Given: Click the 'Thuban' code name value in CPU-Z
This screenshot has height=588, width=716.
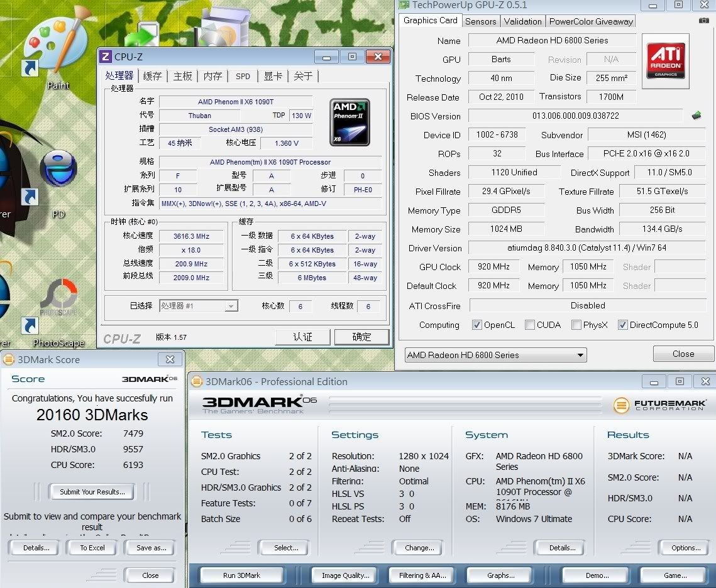Looking at the screenshot, I should [x=199, y=116].
